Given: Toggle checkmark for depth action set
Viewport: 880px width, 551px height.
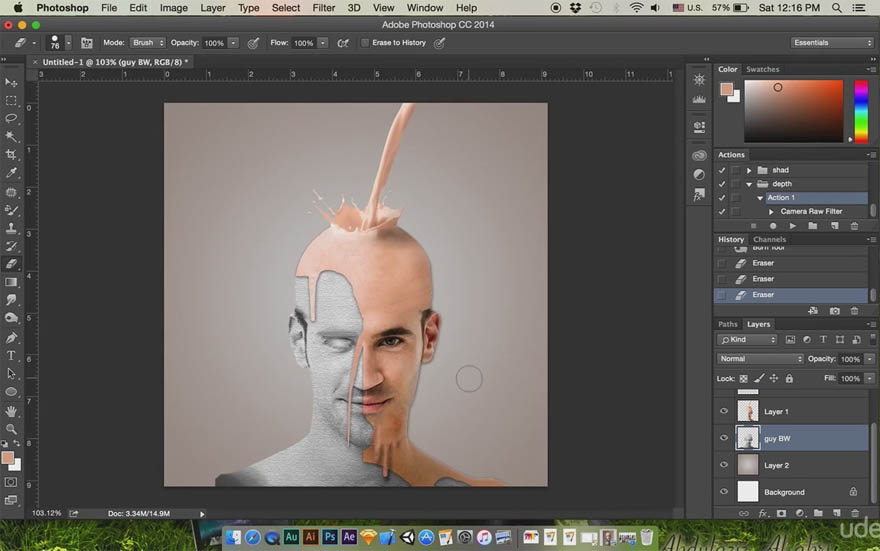Looking at the screenshot, I should point(722,184).
